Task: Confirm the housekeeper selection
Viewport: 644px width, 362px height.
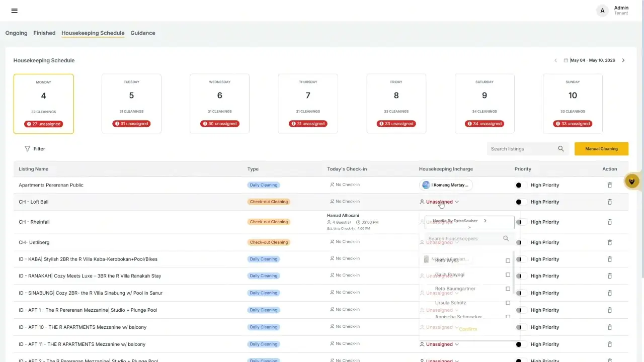Action: pyautogui.click(x=468, y=329)
